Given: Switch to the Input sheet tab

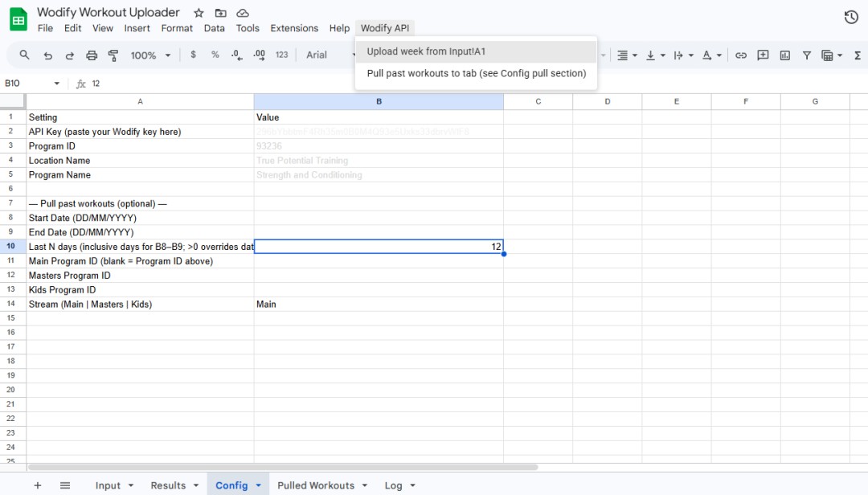Looking at the screenshot, I should tap(108, 485).
